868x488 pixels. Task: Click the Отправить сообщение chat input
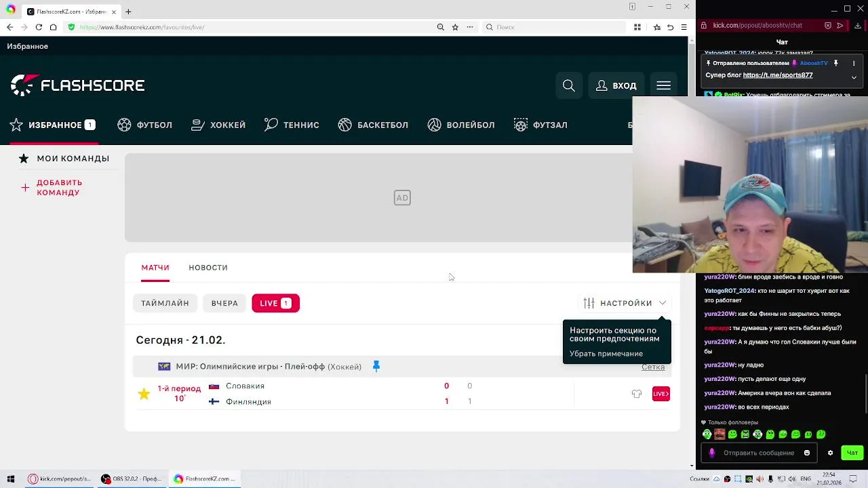[759, 453]
